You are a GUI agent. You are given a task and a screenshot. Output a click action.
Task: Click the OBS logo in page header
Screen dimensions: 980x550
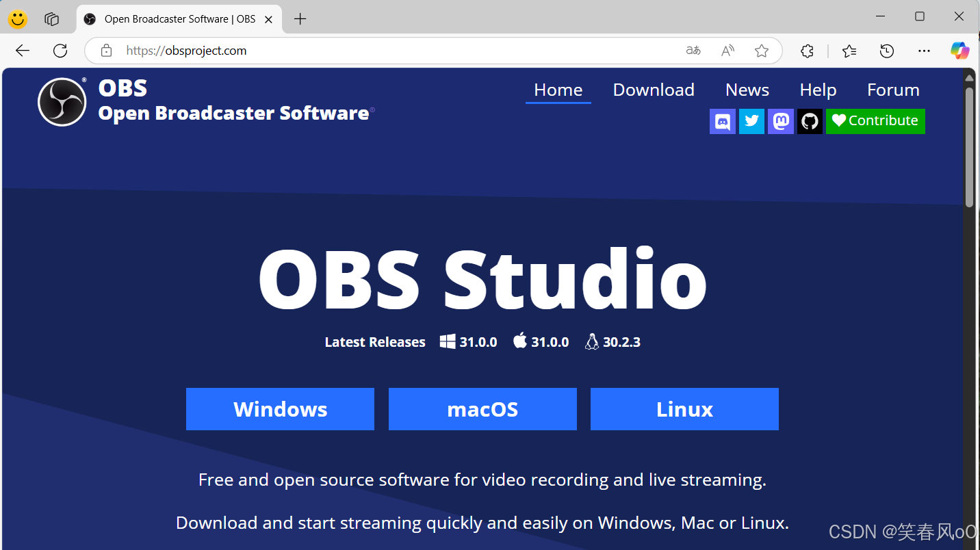tap(62, 102)
